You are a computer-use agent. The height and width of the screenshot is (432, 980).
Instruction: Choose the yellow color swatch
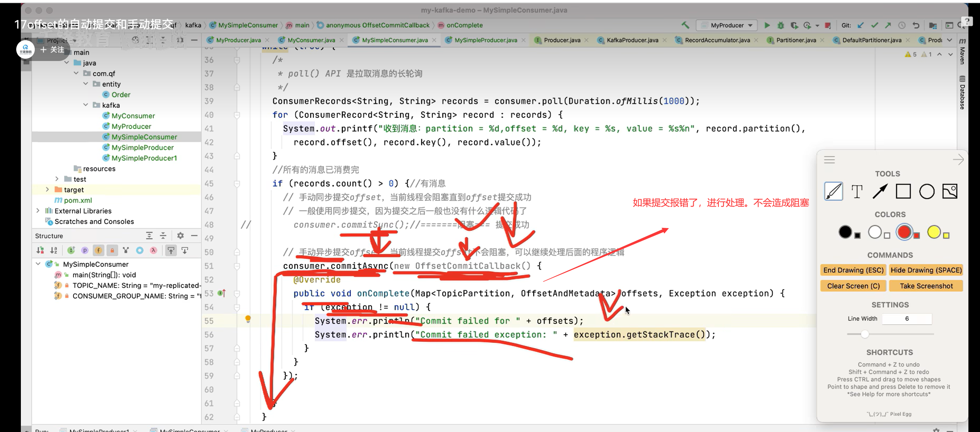934,232
